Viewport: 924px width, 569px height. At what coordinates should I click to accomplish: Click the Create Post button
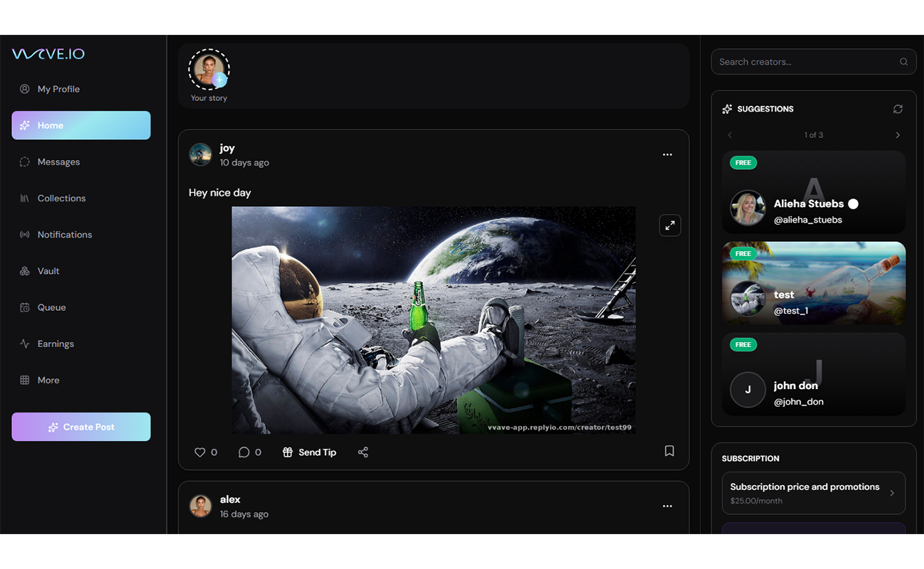point(81,427)
